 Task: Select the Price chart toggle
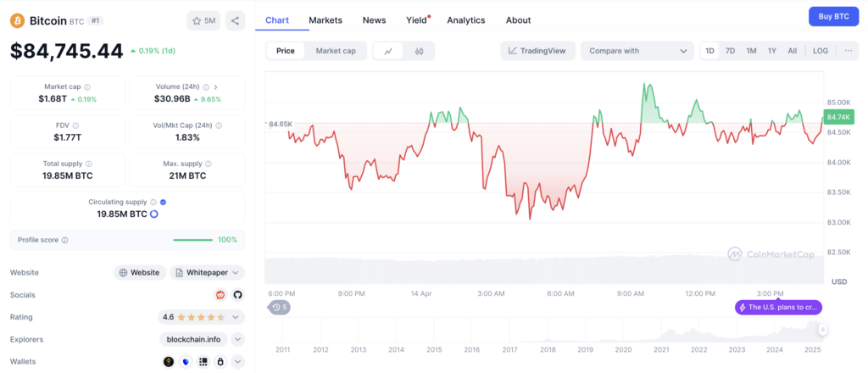(x=286, y=51)
